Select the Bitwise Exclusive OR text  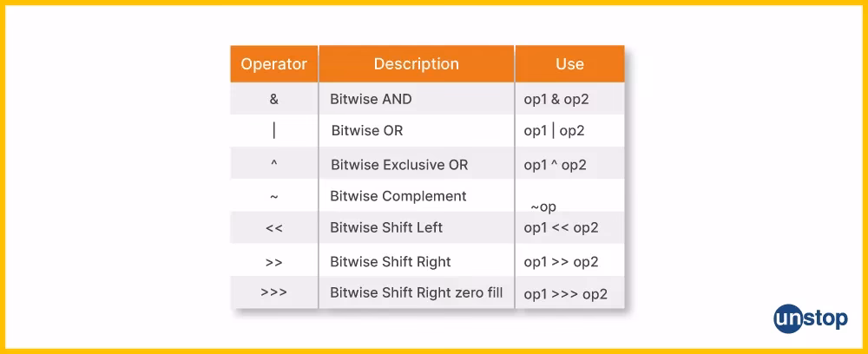tap(399, 164)
